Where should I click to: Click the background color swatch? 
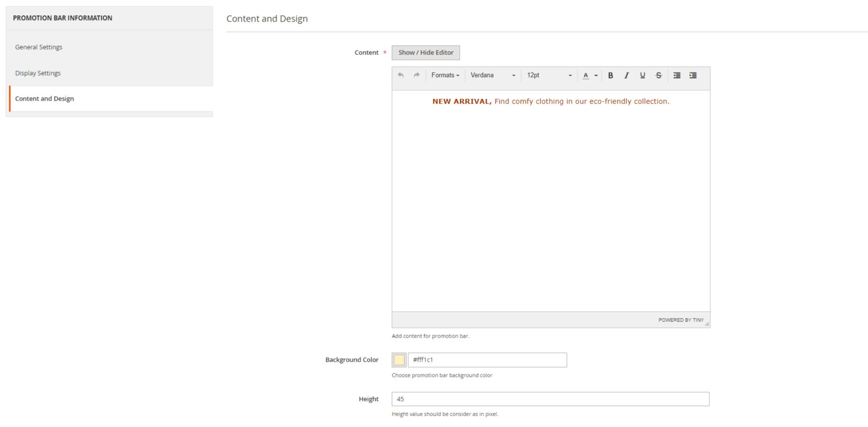pos(399,360)
